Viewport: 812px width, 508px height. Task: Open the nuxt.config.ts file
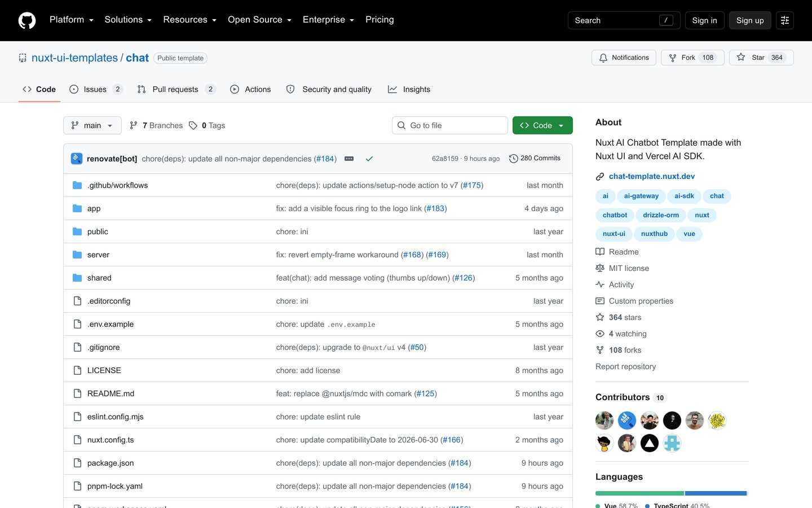click(x=111, y=440)
